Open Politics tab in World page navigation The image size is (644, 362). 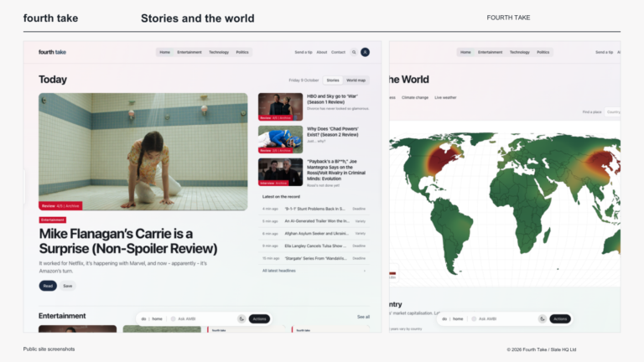[543, 52]
